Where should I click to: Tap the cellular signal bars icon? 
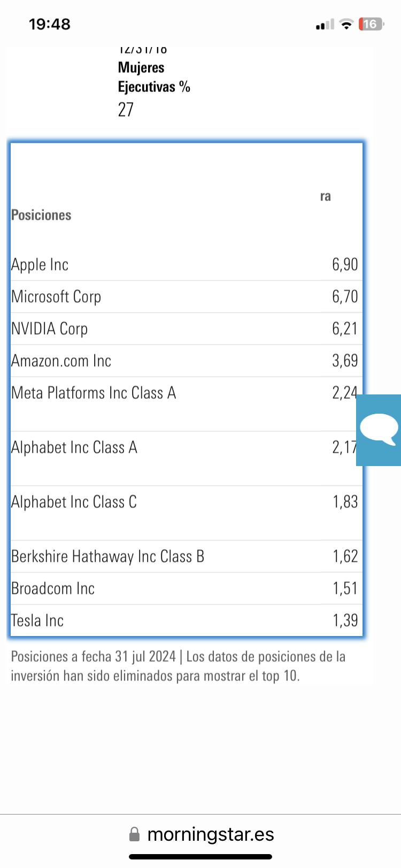point(325,25)
